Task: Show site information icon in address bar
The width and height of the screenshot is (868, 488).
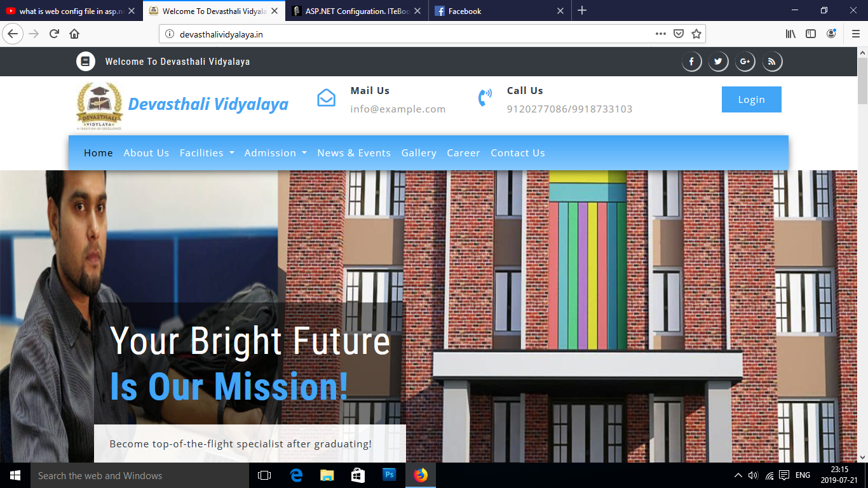Action: click(170, 34)
